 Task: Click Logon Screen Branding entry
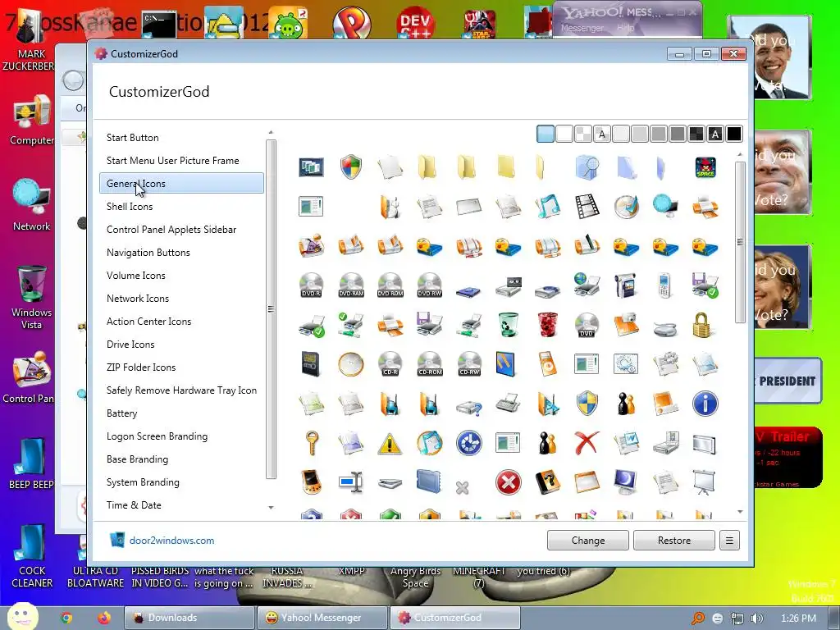(157, 436)
